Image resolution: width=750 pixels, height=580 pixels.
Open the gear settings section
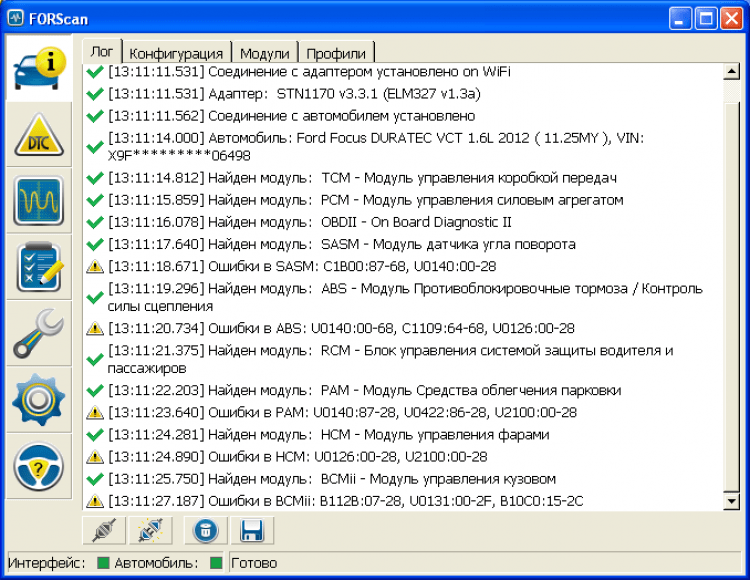pyautogui.click(x=39, y=400)
